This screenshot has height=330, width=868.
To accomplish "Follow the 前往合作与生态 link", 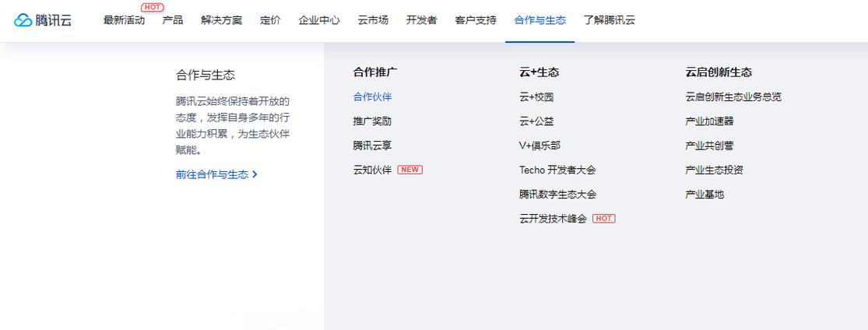I will tap(212, 174).
